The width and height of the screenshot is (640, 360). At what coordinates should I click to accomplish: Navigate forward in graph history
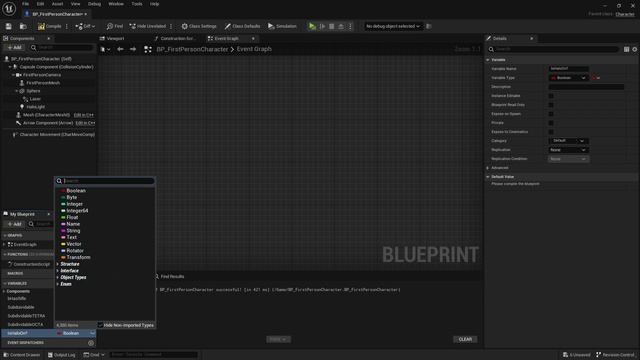133,49
